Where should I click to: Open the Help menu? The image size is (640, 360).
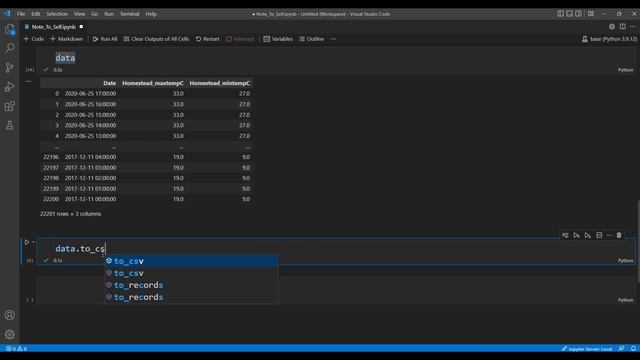click(x=151, y=13)
